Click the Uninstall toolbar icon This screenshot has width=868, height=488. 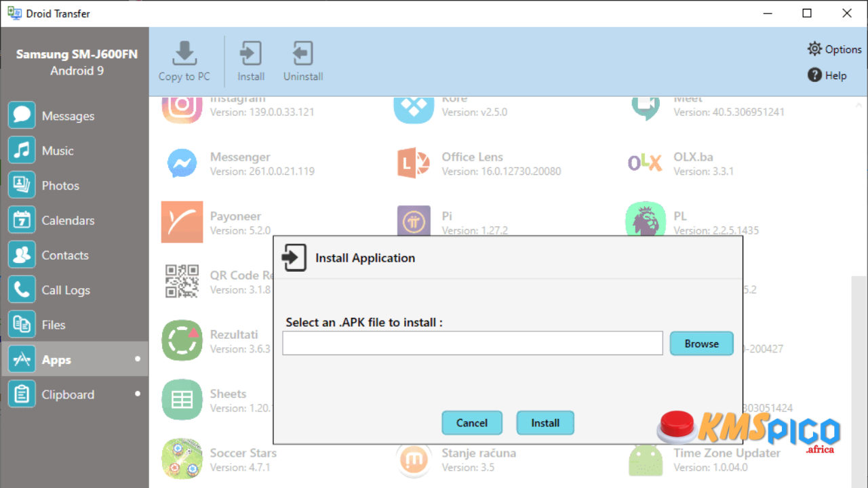point(302,54)
